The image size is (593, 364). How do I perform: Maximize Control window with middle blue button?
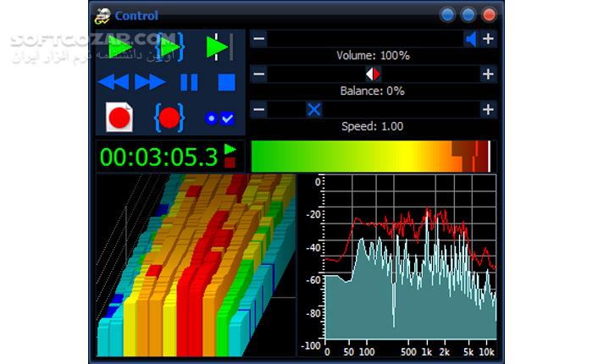pos(468,15)
